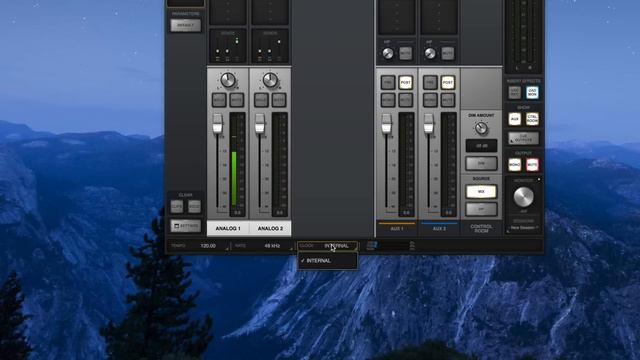Click the Clear SOLO button
The height and width of the screenshot is (360, 640).
click(x=194, y=207)
